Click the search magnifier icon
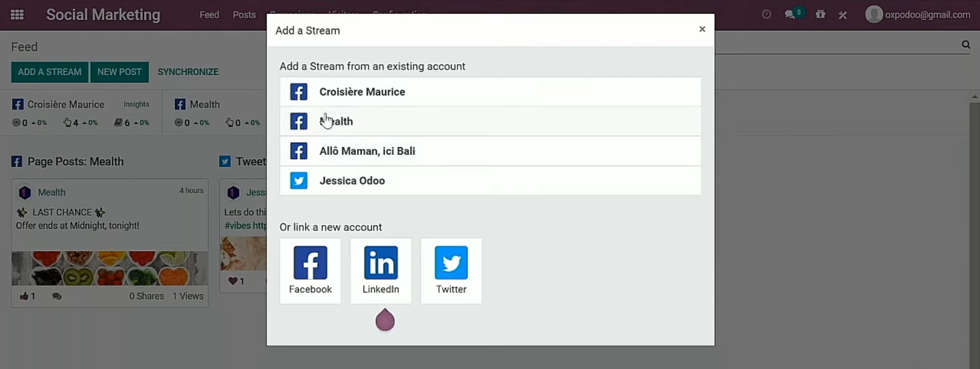This screenshot has width=980, height=369. [966, 45]
